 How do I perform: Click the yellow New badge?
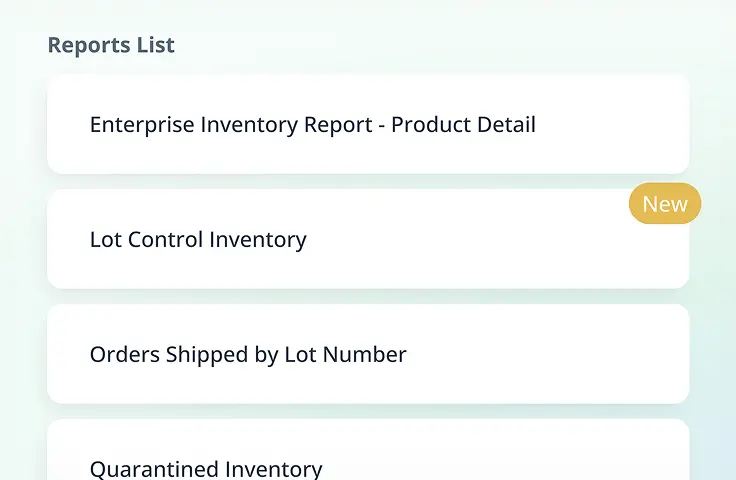665,204
